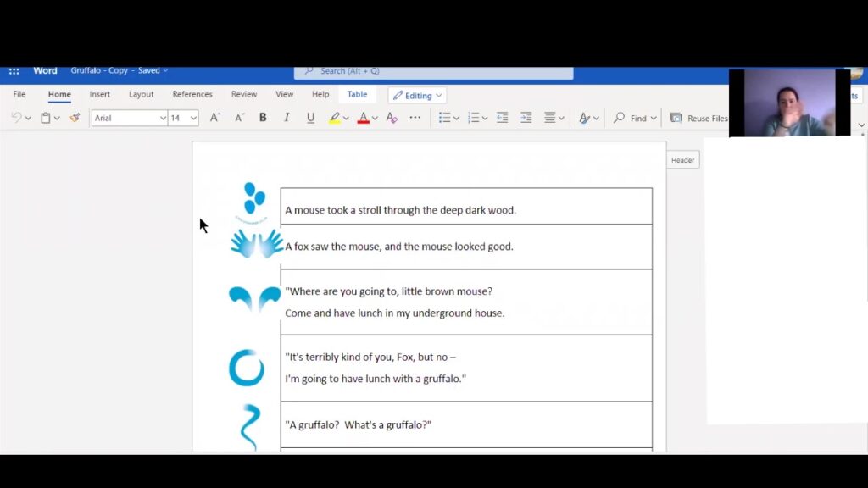Click the text "A mouse took a stroll through the deep dark wood."
The width and height of the screenshot is (868, 488).
[400, 210]
